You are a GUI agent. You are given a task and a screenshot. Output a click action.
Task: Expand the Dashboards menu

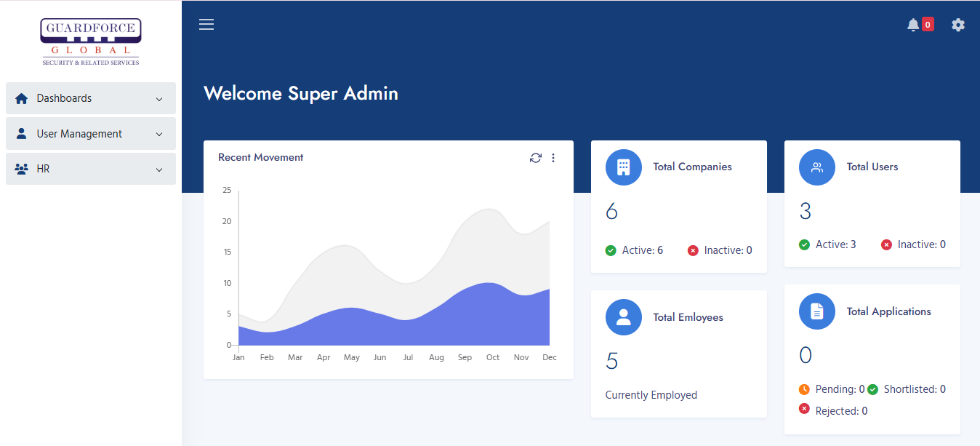(159, 97)
